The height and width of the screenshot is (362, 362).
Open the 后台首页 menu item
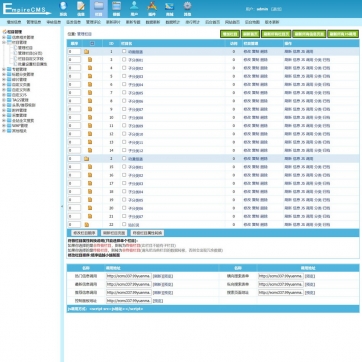click(212, 22)
